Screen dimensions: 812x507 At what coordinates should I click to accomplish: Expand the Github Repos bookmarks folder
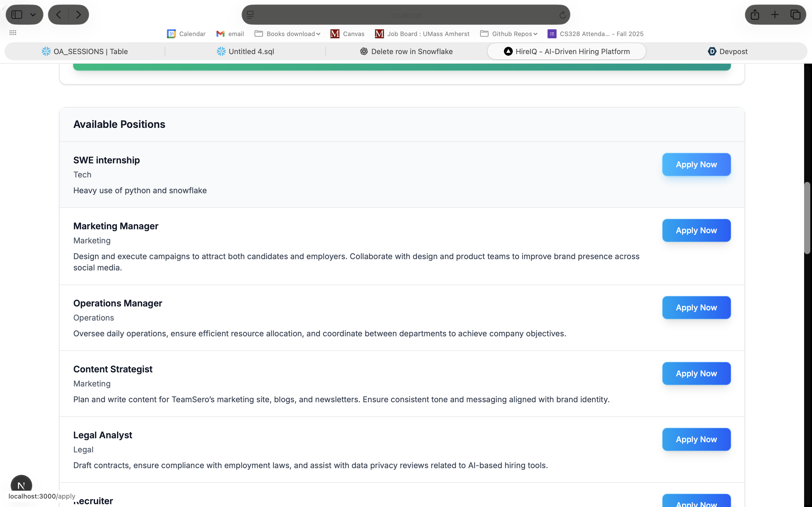click(509, 34)
